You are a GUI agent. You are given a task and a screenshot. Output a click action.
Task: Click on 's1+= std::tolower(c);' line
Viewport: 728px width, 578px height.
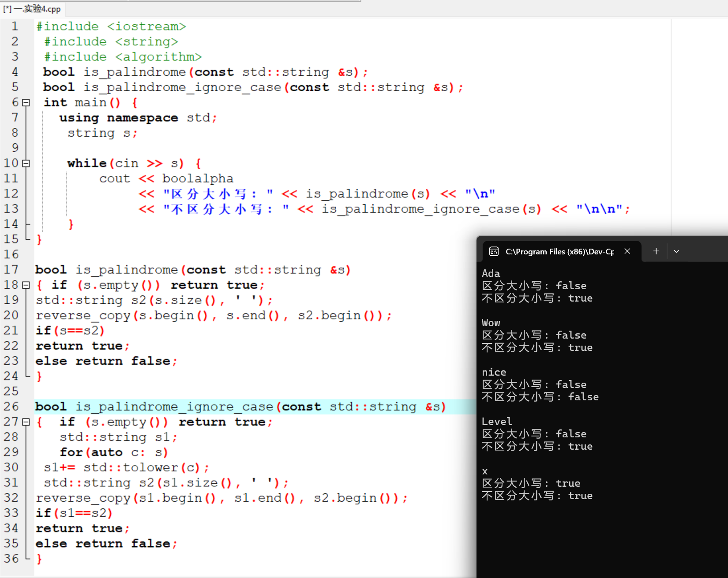tap(127, 467)
